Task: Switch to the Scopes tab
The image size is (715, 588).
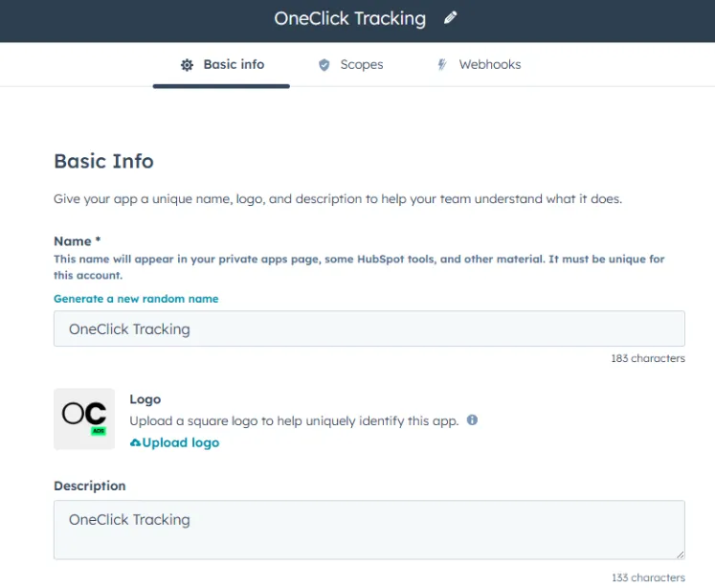Action: point(350,65)
